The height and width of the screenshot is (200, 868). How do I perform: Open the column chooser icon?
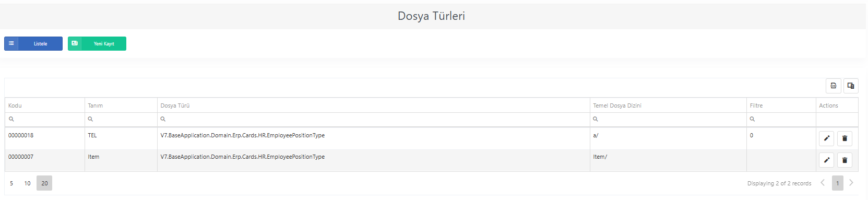[851, 86]
